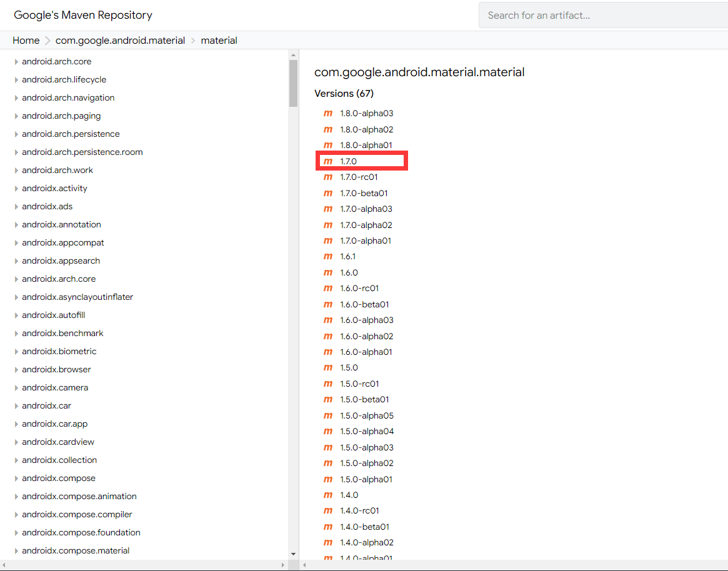Expand the androidx.compose.animation node arrow
The image size is (728, 571).
(x=16, y=497)
